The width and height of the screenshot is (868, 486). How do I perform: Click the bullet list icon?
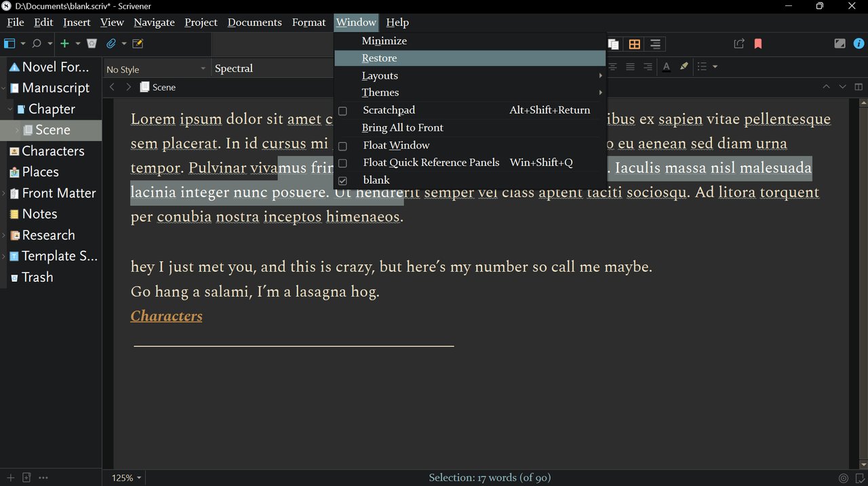tap(703, 66)
